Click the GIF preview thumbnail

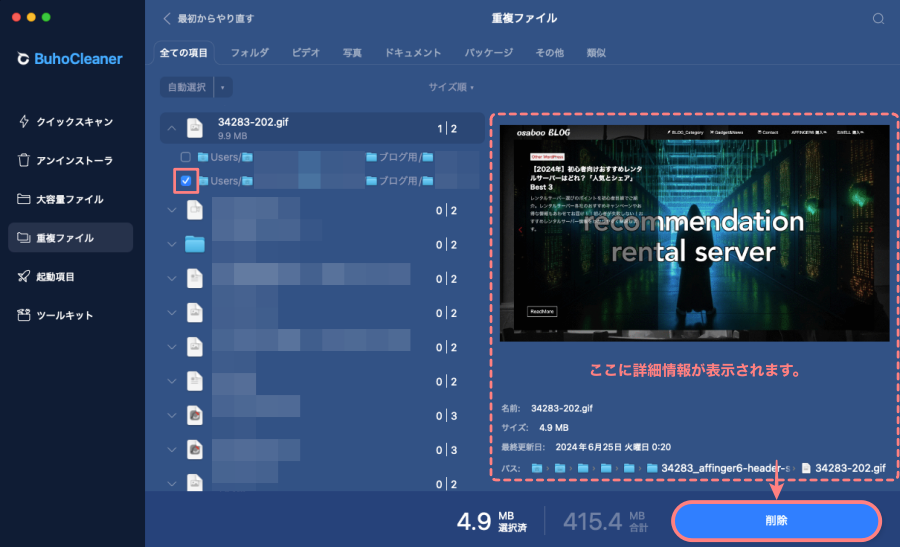[x=695, y=233]
